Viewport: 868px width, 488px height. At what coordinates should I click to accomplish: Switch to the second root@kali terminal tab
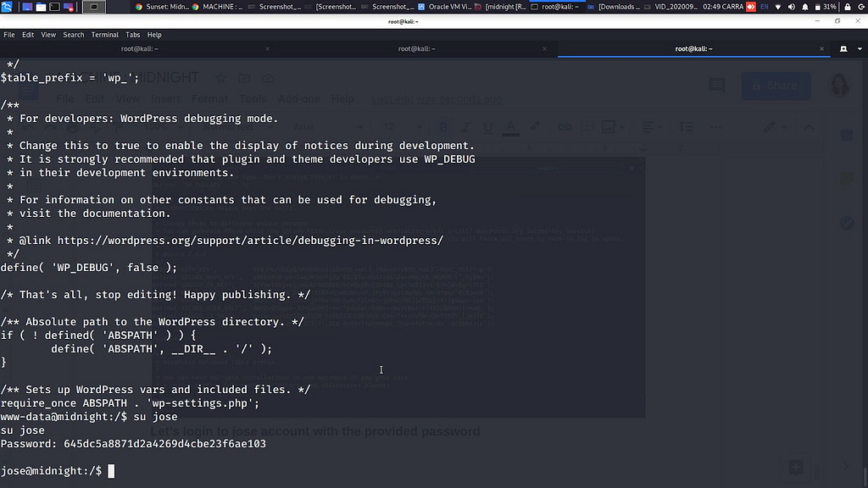417,48
